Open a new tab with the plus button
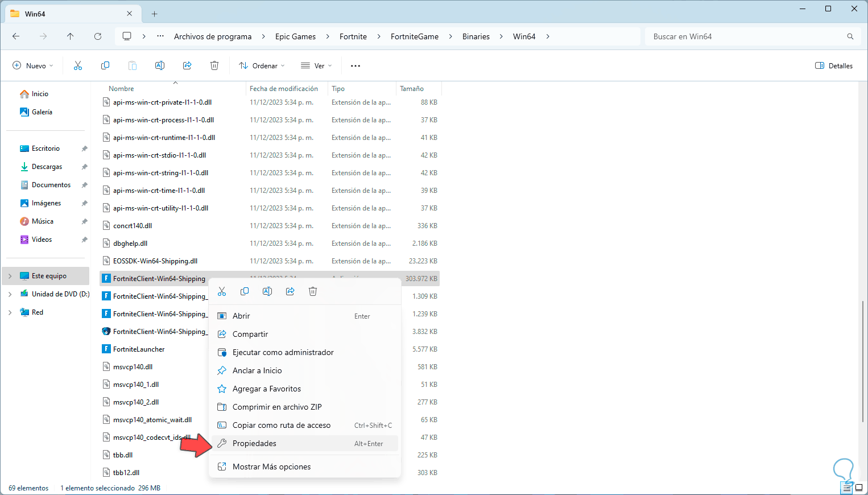Screen dimensions: 868x495 pyautogui.click(x=154, y=14)
